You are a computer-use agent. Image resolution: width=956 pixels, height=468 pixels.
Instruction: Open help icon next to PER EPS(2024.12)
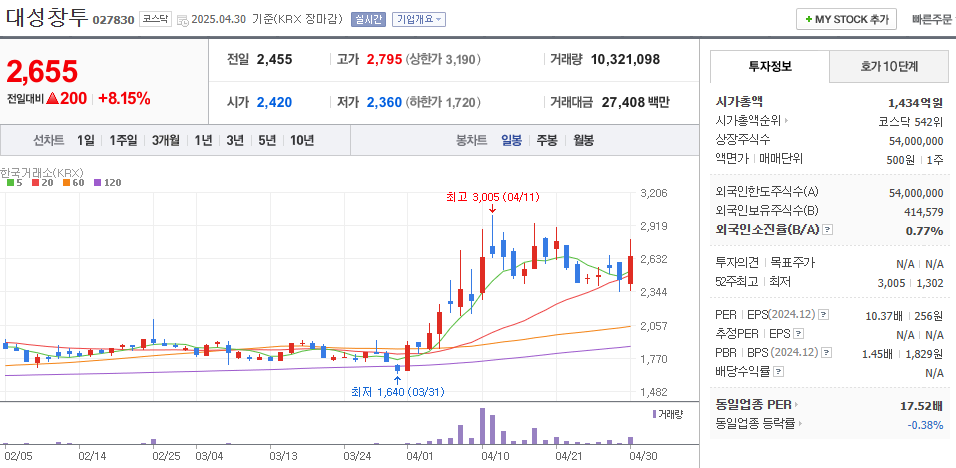tap(824, 315)
